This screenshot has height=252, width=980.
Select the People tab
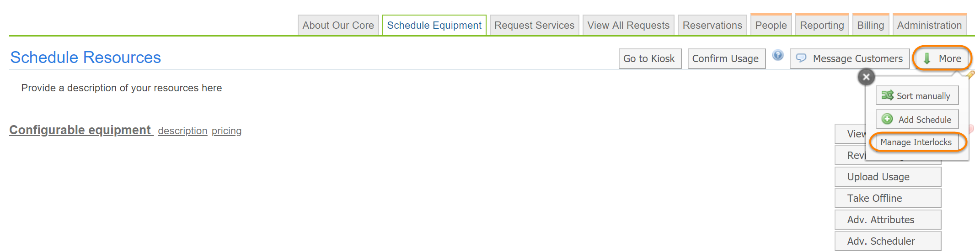point(771,26)
